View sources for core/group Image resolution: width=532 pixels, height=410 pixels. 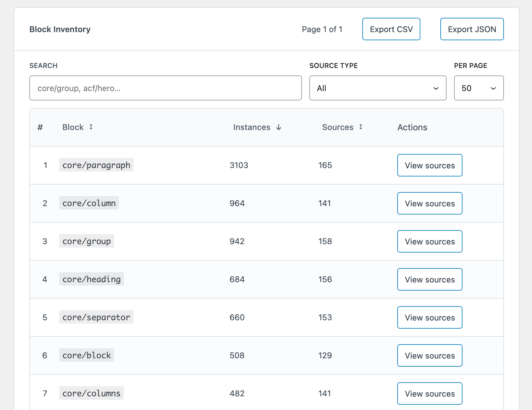tap(430, 241)
